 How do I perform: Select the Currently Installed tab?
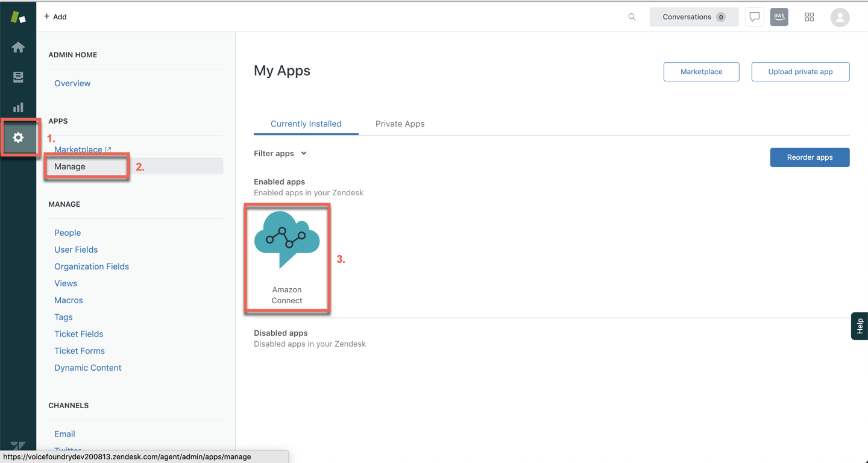[x=306, y=124]
